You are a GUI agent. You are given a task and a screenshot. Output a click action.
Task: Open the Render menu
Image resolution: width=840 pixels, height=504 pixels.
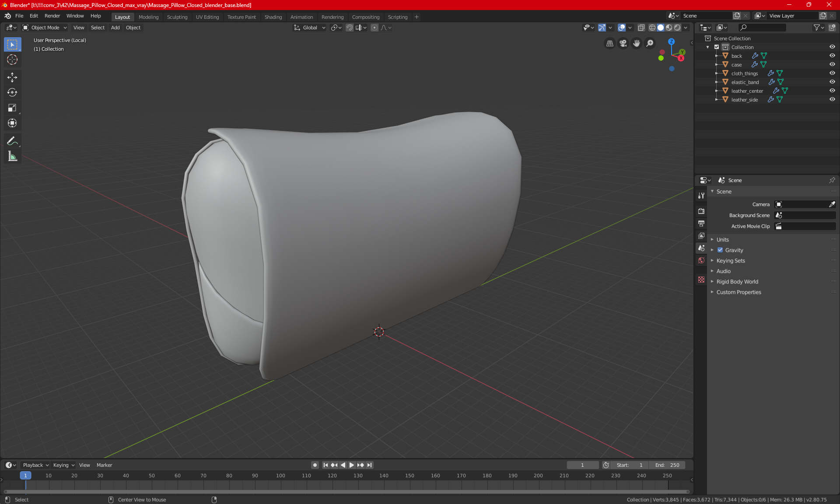coord(52,16)
